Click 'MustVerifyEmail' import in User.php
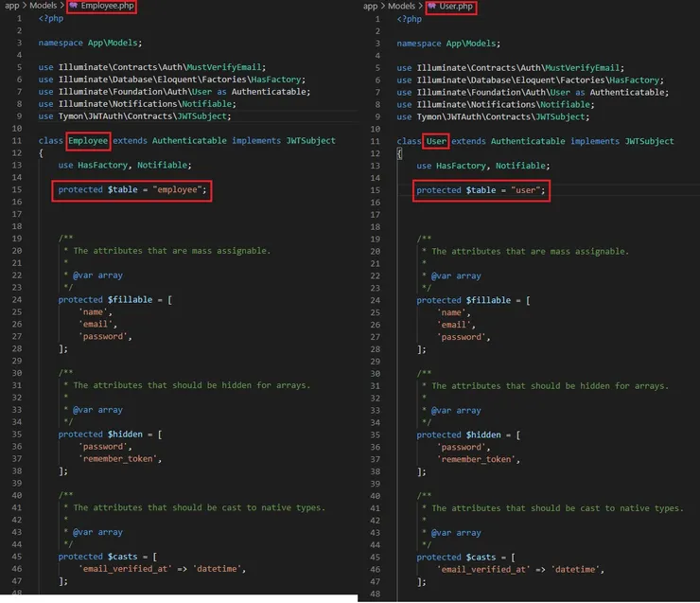Image resolution: width=700 pixels, height=603 pixels. (x=583, y=68)
